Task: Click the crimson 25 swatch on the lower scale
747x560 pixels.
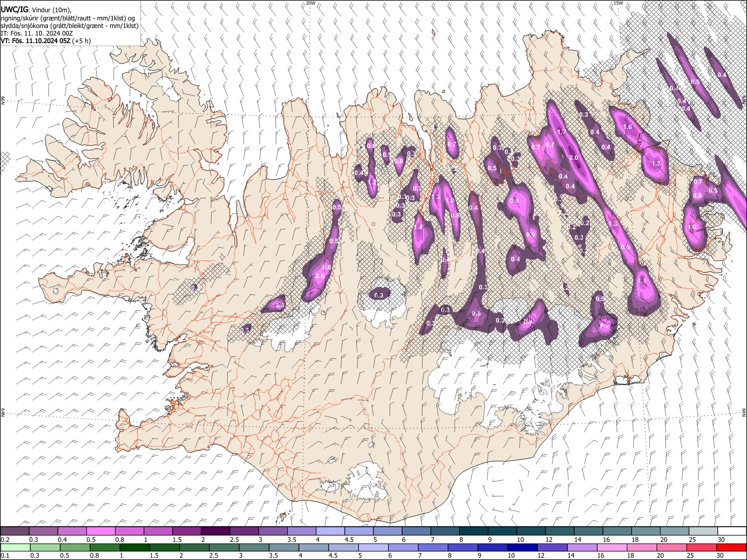Action: 700,547
